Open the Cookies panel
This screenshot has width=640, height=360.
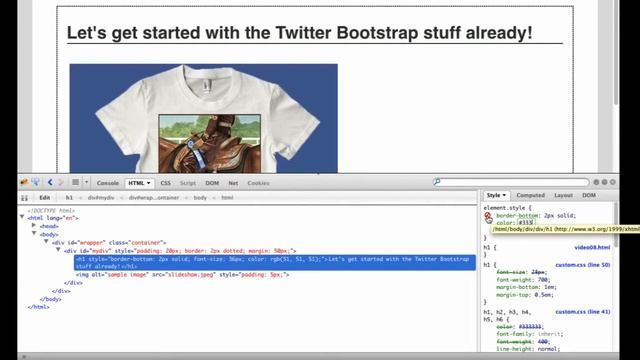tap(258, 183)
